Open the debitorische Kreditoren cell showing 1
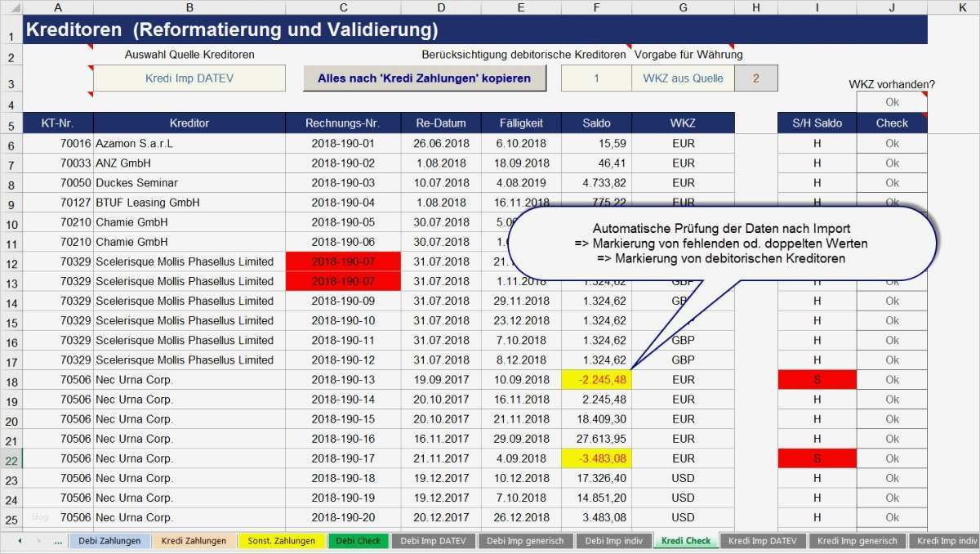980x554 pixels. [x=596, y=78]
